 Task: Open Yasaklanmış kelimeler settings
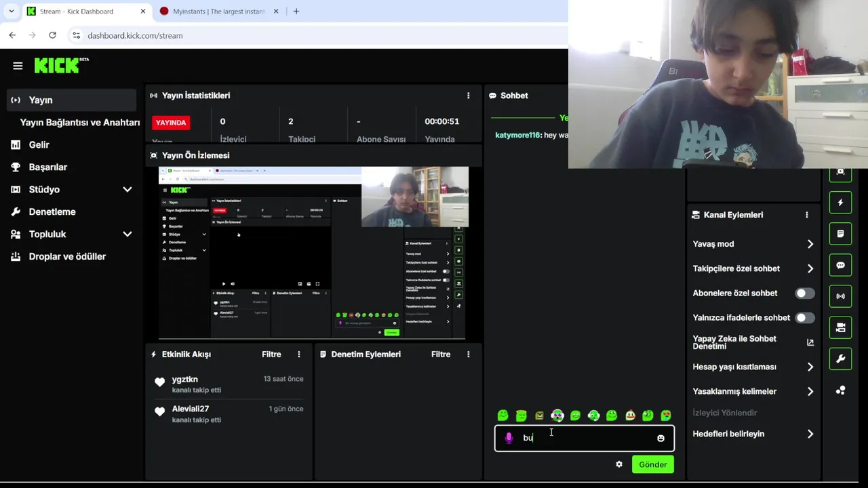tap(753, 391)
